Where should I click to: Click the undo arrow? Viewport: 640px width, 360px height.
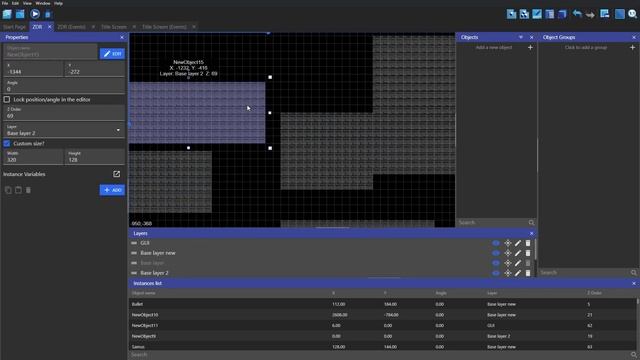(x=577, y=14)
